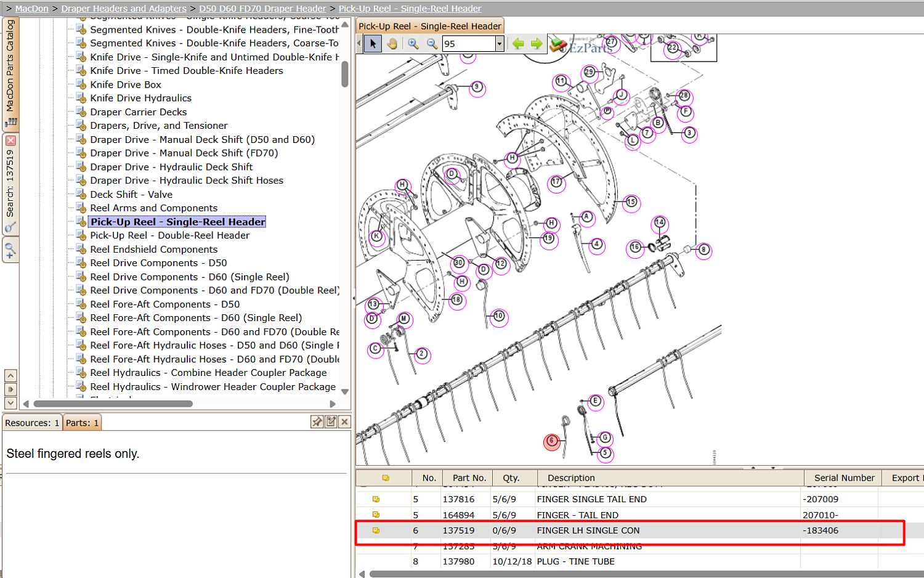
Task: Click callout 15 in the diagram
Action: (631, 202)
